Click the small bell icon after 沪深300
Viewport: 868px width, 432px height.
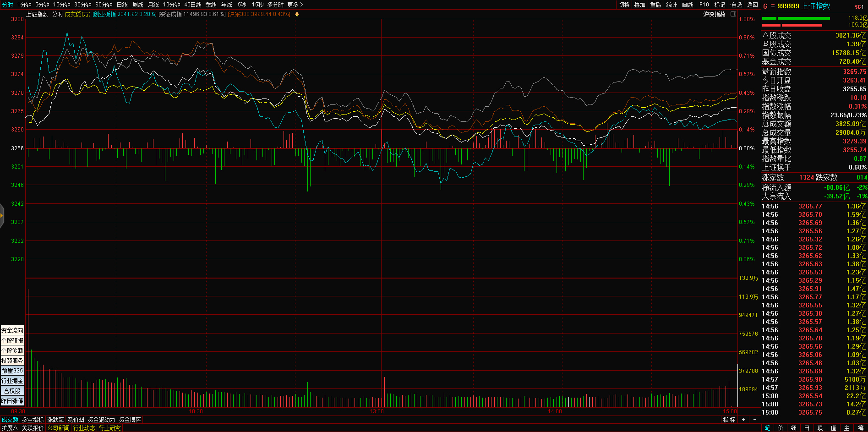[x=297, y=14]
